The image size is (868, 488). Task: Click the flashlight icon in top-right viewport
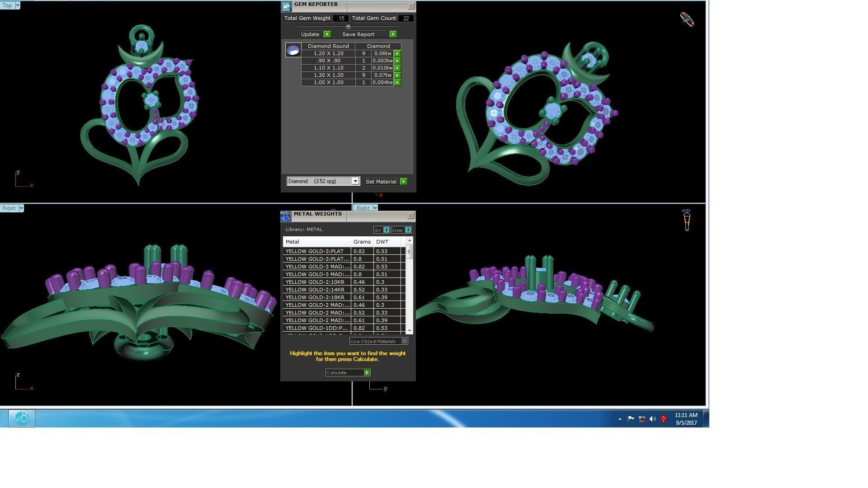point(687,19)
